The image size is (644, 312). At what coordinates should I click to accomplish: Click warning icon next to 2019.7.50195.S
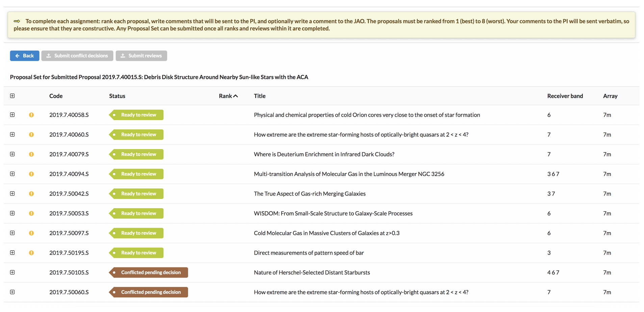31,253
